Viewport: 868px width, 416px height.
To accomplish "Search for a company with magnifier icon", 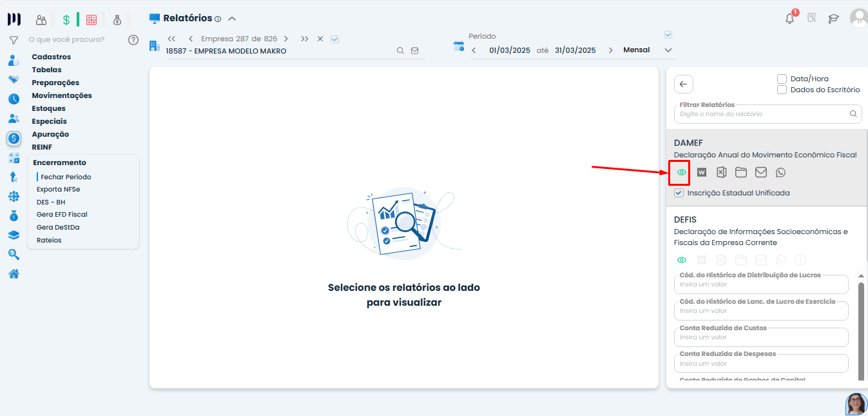I will point(400,50).
